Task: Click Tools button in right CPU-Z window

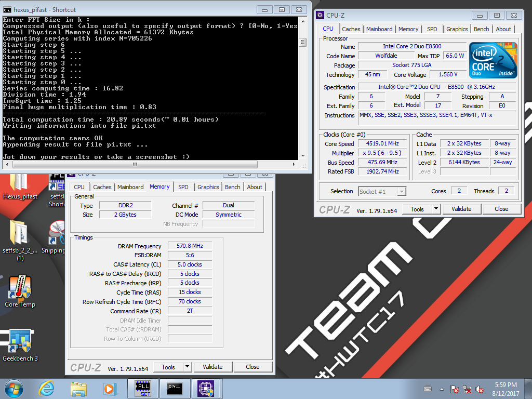Action: click(x=417, y=209)
